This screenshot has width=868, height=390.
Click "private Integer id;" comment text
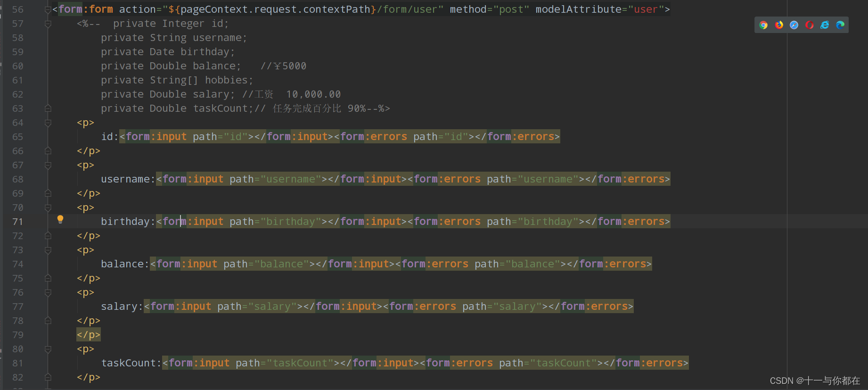171,24
